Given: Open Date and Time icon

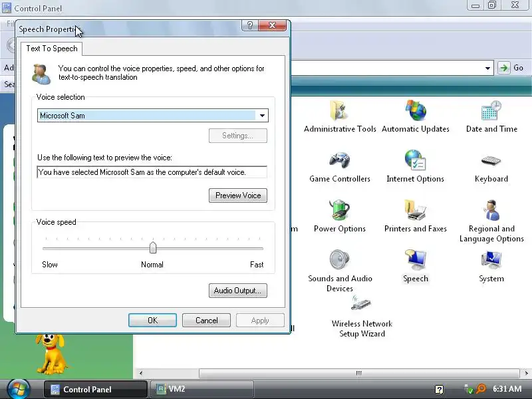Looking at the screenshot, I should [491, 110].
